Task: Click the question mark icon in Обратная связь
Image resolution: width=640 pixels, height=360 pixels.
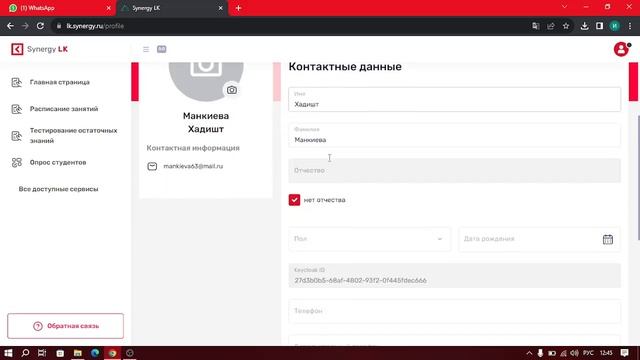Action: click(38, 326)
